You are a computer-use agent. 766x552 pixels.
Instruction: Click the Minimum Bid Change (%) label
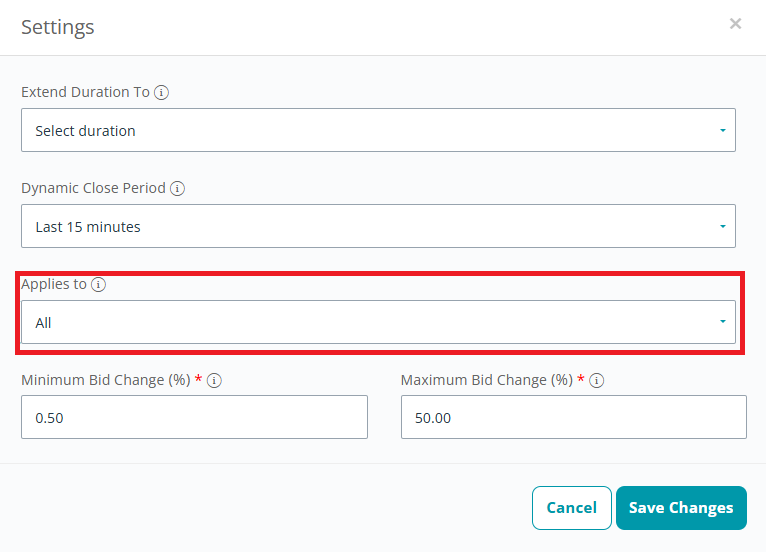[106, 381]
